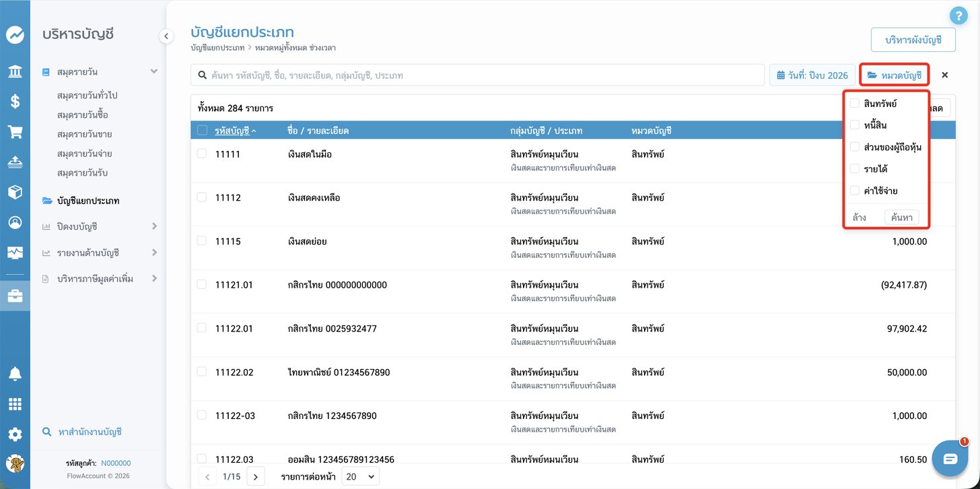Open the upload tray sidebar icon
Screen dimensions: 980x489
coord(15,162)
